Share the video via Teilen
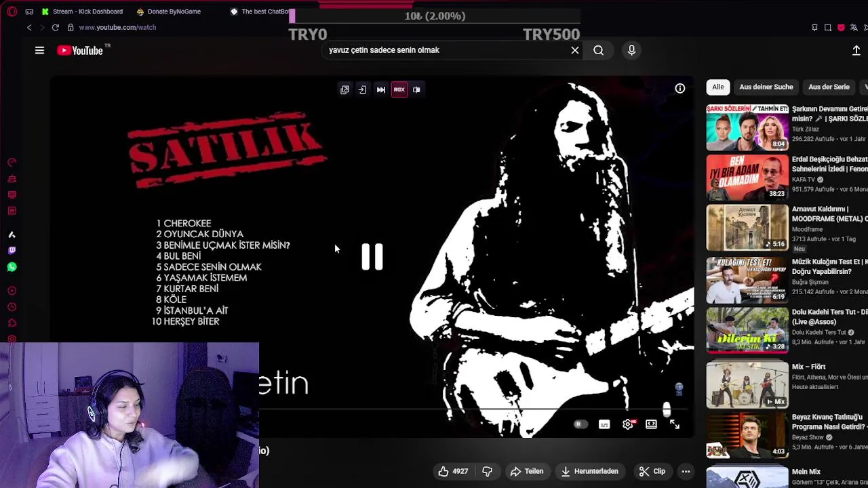Viewport: 868px width, 488px height. point(527,471)
